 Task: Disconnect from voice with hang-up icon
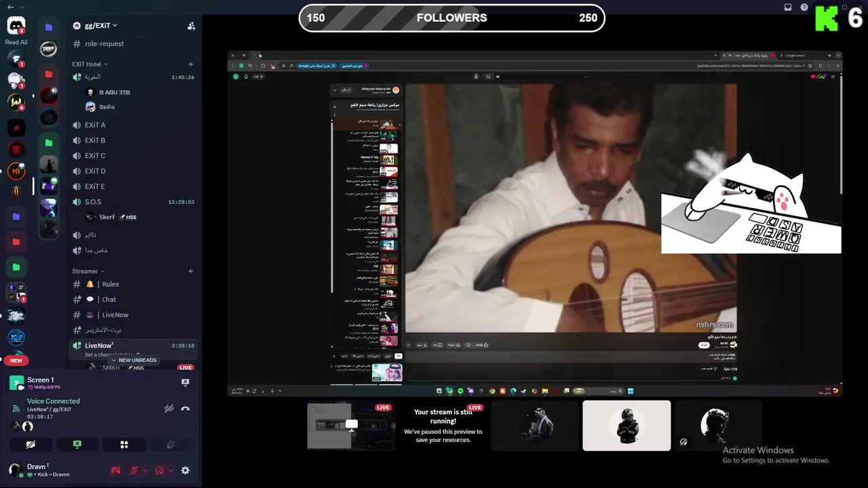(x=185, y=409)
